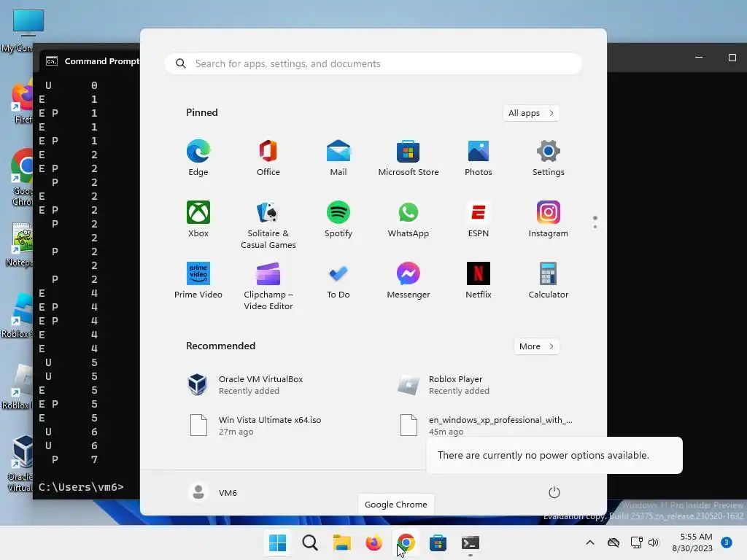Image resolution: width=747 pixels, height=560 pixels.
Task: Open Messenger pinned app
Action: 409,281
